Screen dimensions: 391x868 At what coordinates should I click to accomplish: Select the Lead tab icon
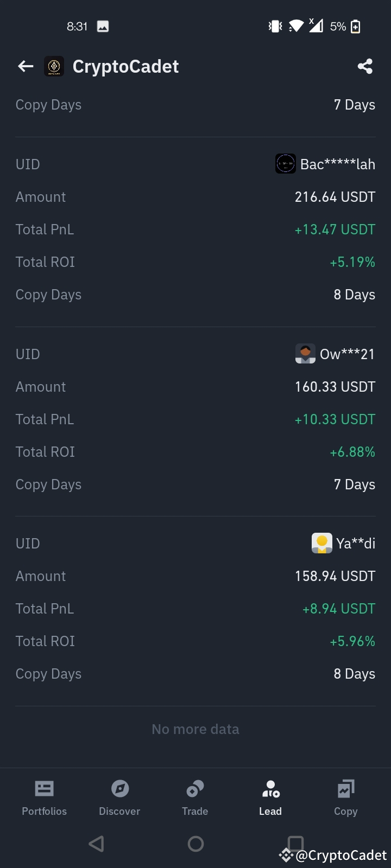pyautogui.click(x=270, y=788)
